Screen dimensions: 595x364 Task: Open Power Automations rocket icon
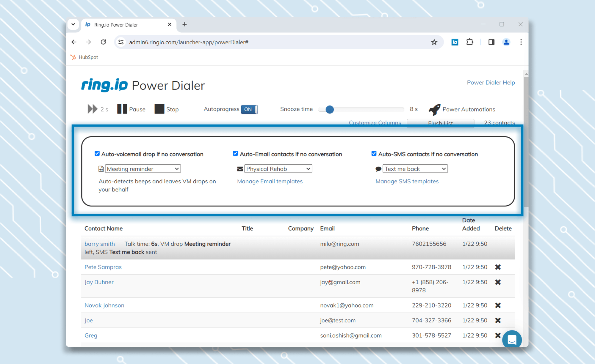click(434, 109)
